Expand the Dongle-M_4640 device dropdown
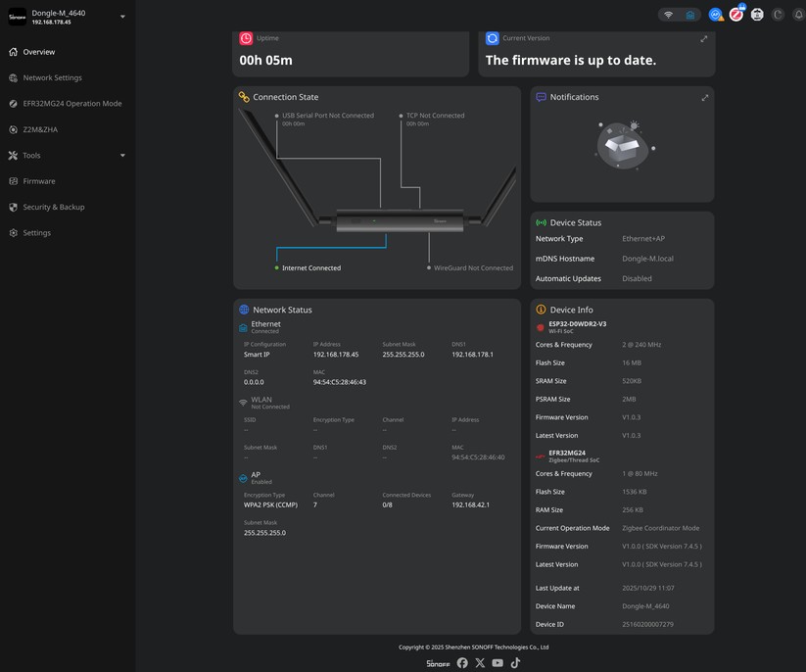The width and height of the screenshot is (806, 672). pyautogui.click(x=121, y=16)
